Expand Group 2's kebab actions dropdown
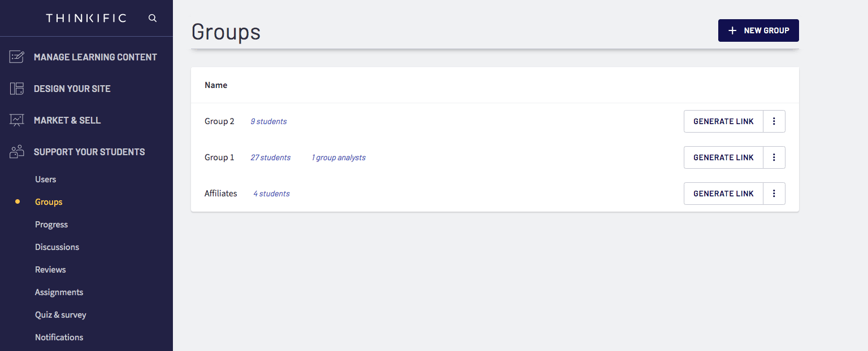This screenshot has height=351, width=868. [x=774, y=121]
